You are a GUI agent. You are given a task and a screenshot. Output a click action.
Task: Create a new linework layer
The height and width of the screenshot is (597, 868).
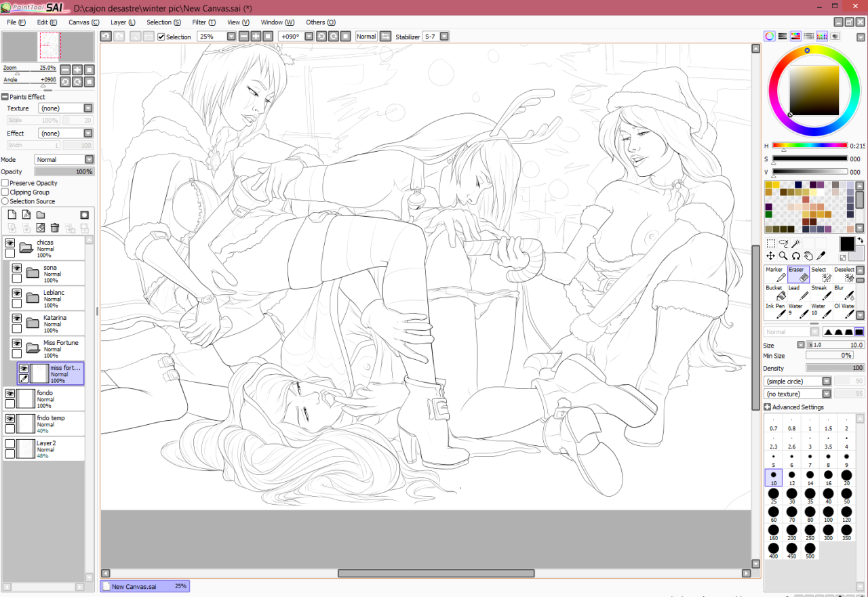pos(26,215)
